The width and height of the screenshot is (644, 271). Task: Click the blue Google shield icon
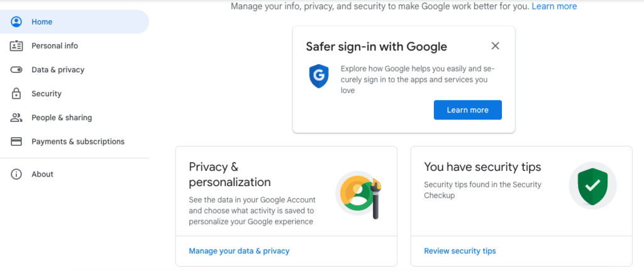tap(319, 75)
